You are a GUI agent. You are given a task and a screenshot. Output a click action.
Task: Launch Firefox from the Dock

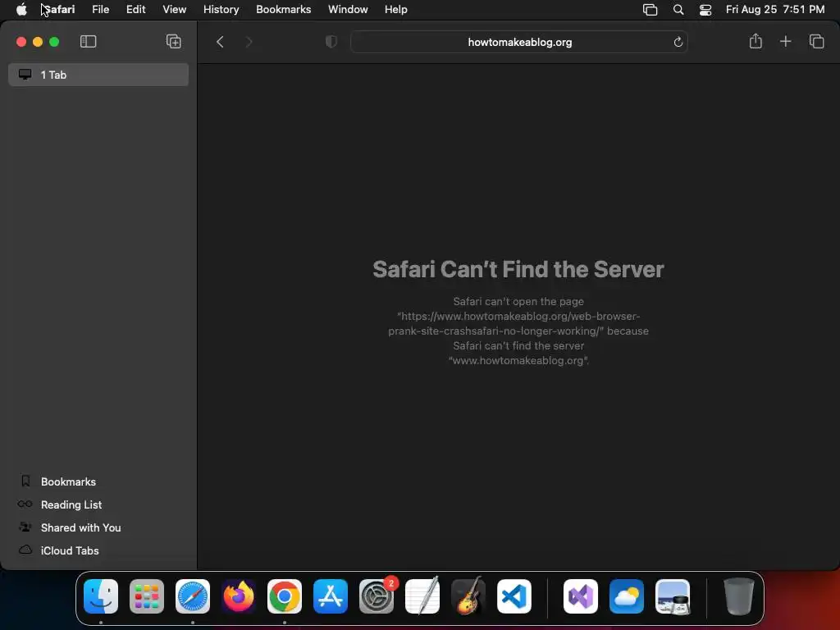[x=239, y=596]
